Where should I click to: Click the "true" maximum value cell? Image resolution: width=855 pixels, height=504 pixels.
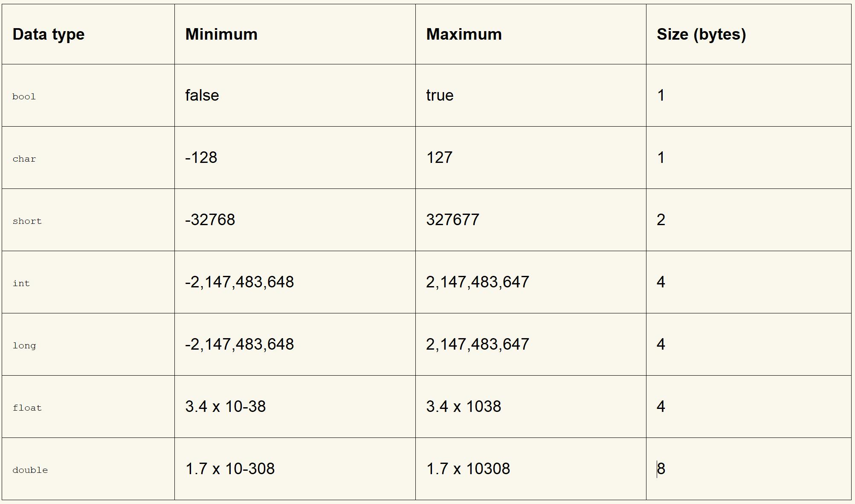pyautogui.click(x=440, y=96)
